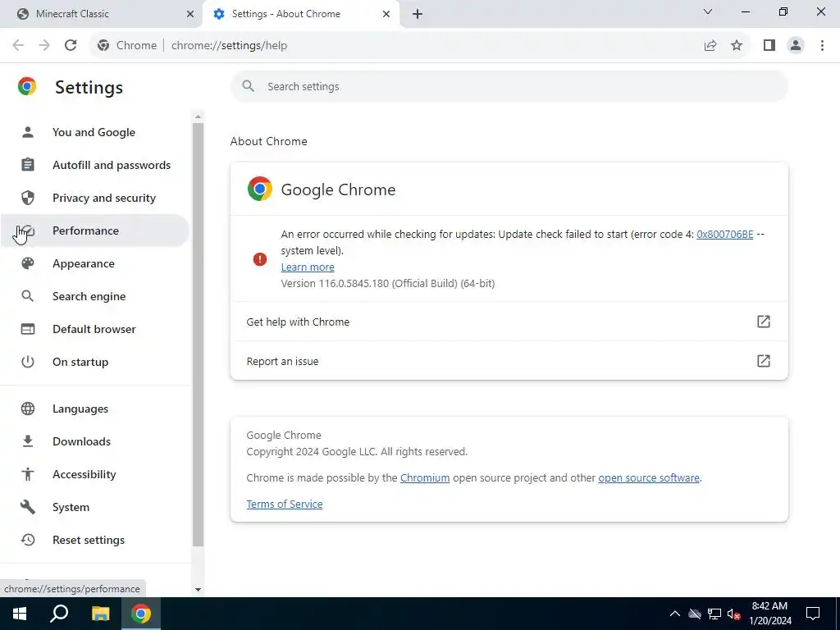Open Windows taskbar search

click(x=59, y=614)
